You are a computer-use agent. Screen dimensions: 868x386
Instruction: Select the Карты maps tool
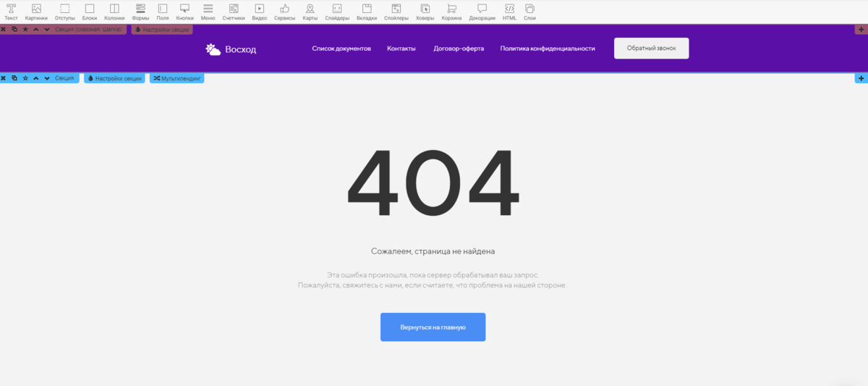click(310, 12)
